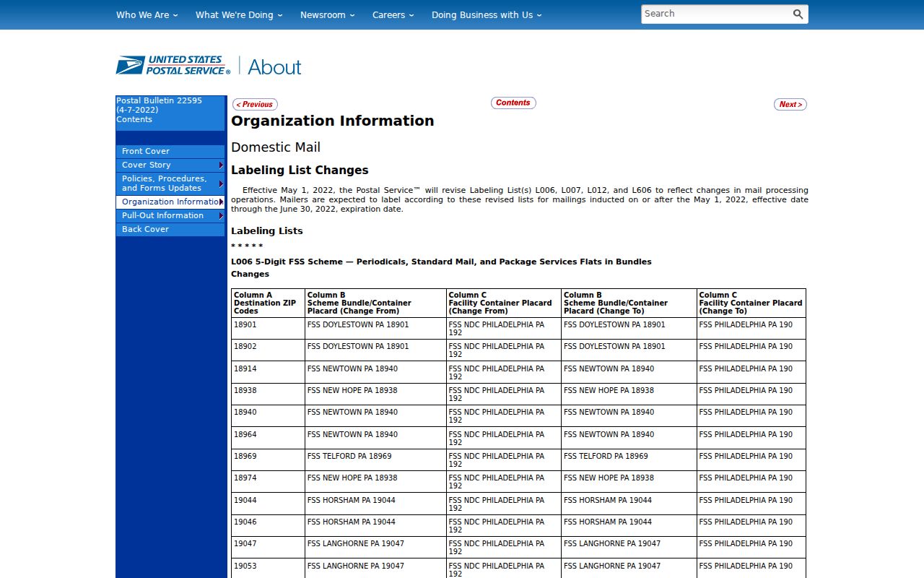Open the Newsroom dropdown menu
The width and height of the screenshot is (924, 578).
tap(328, 14)
